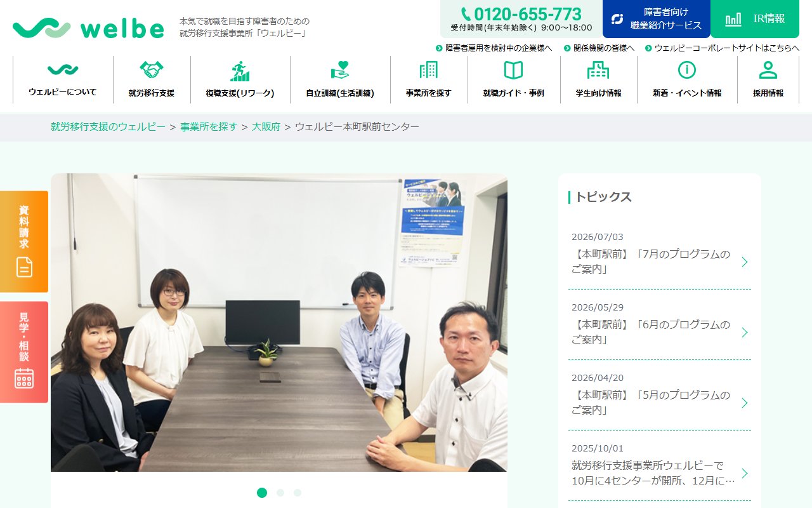Screen dimensions: 812x508
Task: Click the date 2025/10/01
Action: [598, 448]
